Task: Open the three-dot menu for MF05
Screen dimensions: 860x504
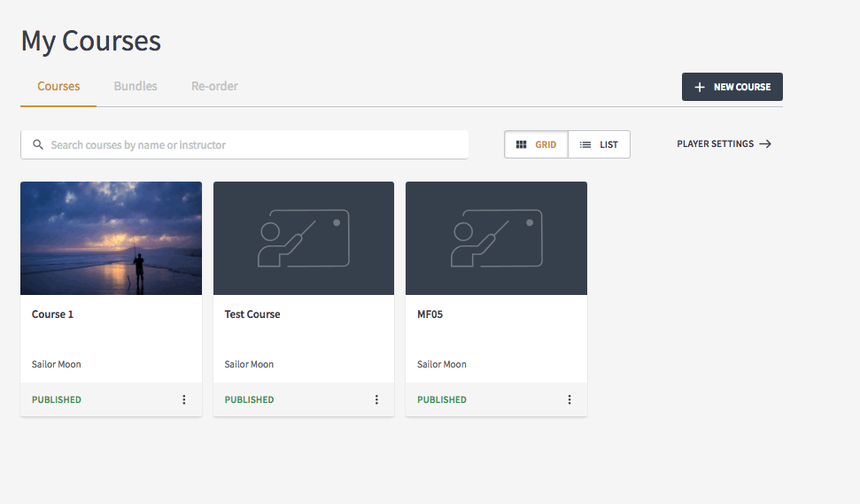Action: point(569,399)
